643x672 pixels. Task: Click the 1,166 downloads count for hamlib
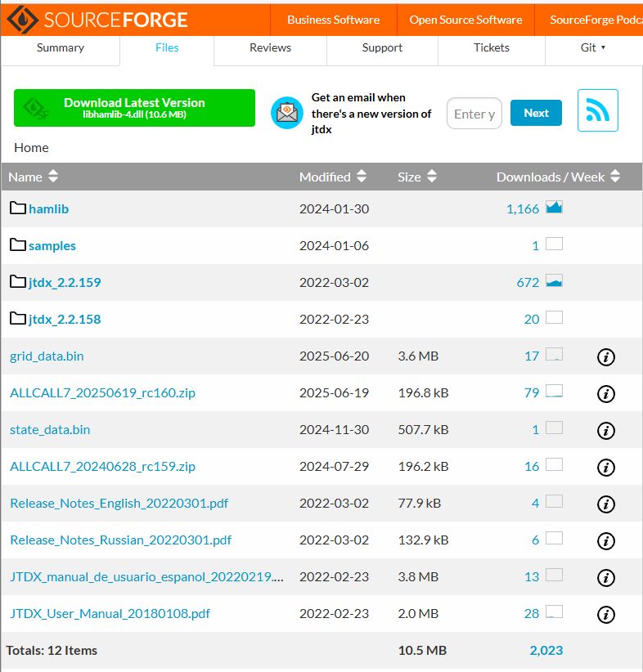click(x=523, y=208)
